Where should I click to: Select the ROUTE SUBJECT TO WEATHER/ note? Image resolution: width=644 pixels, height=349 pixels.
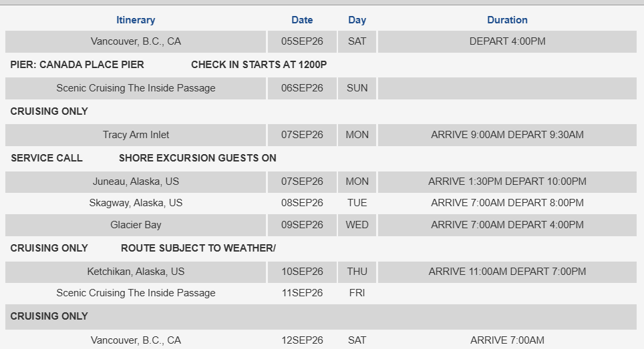tap(198, 248)
